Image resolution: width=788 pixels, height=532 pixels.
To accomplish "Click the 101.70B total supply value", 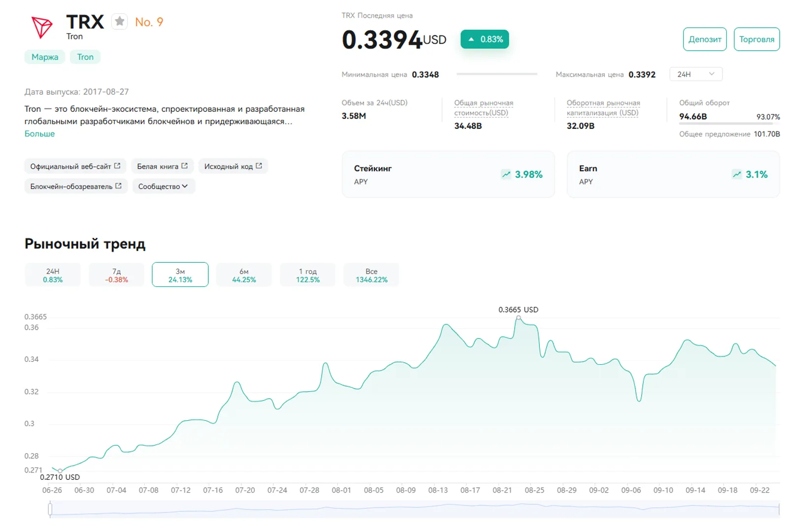I will point(767,134).
